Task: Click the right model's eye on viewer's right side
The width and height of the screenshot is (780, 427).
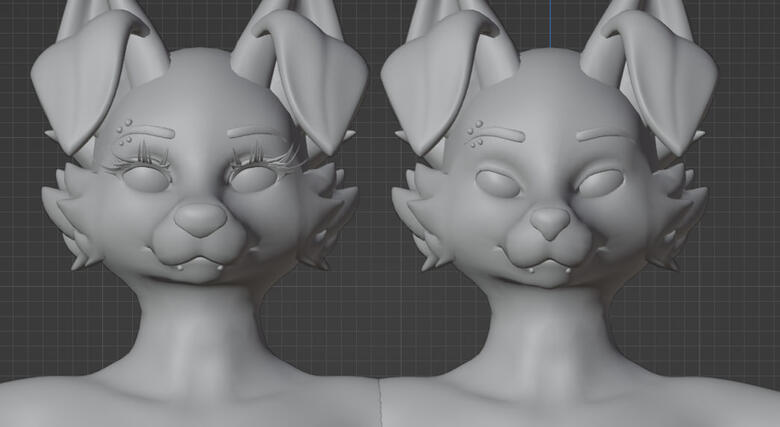Action: pos(601,183)
